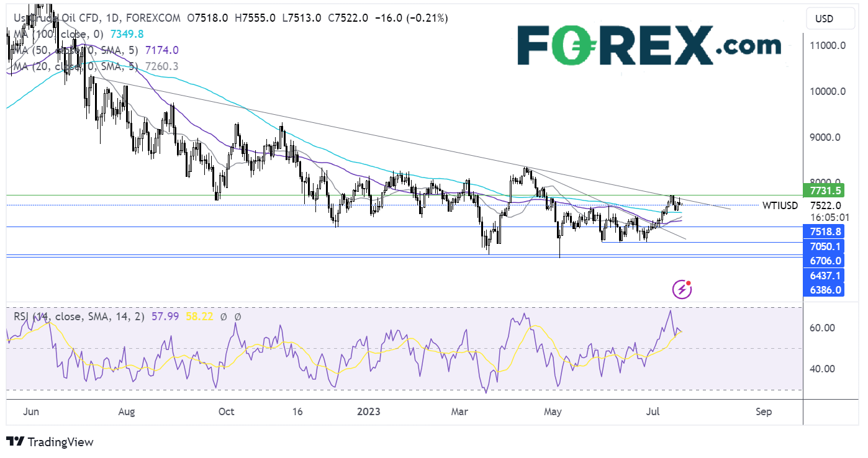Click the 9000.0 price axis label
Viewport: 868px width, 458px height.
pyautogui.click(x=826, y=137)
